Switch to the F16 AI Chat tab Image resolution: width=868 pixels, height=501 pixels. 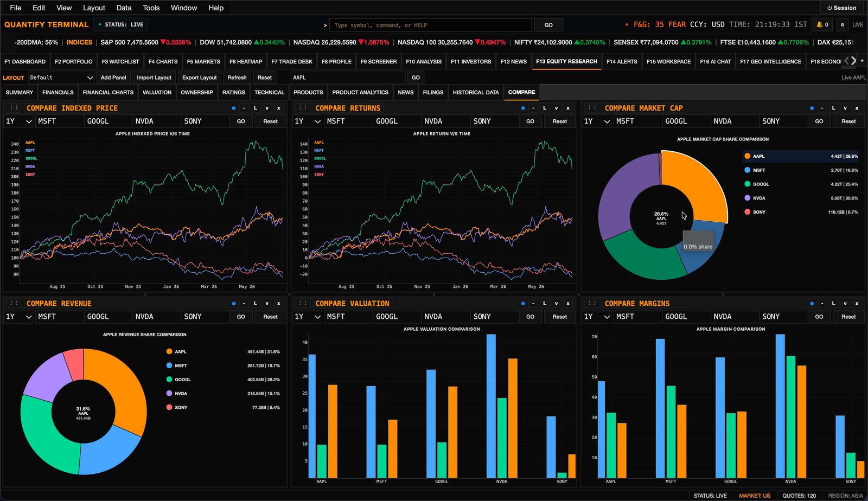715,61
